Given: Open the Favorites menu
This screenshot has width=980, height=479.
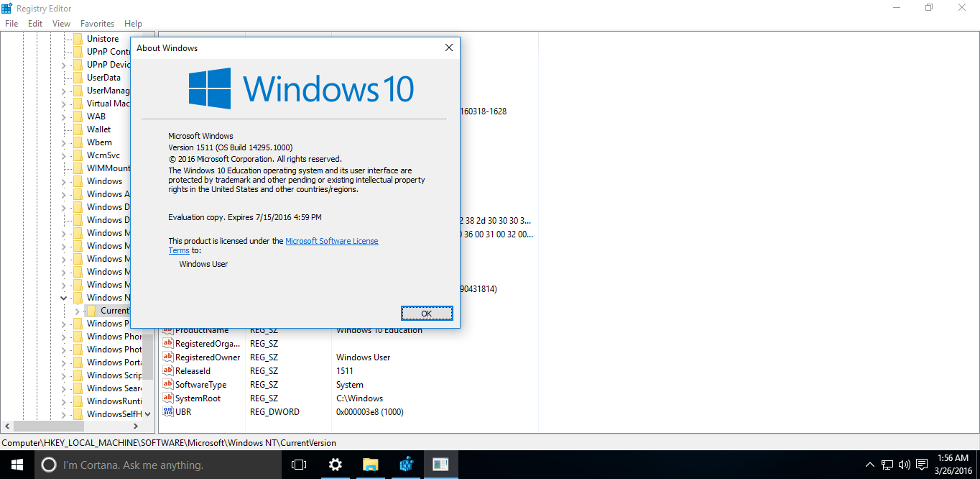Looking at the screenshot, I should pyautogui.click(x=97, y=24).
